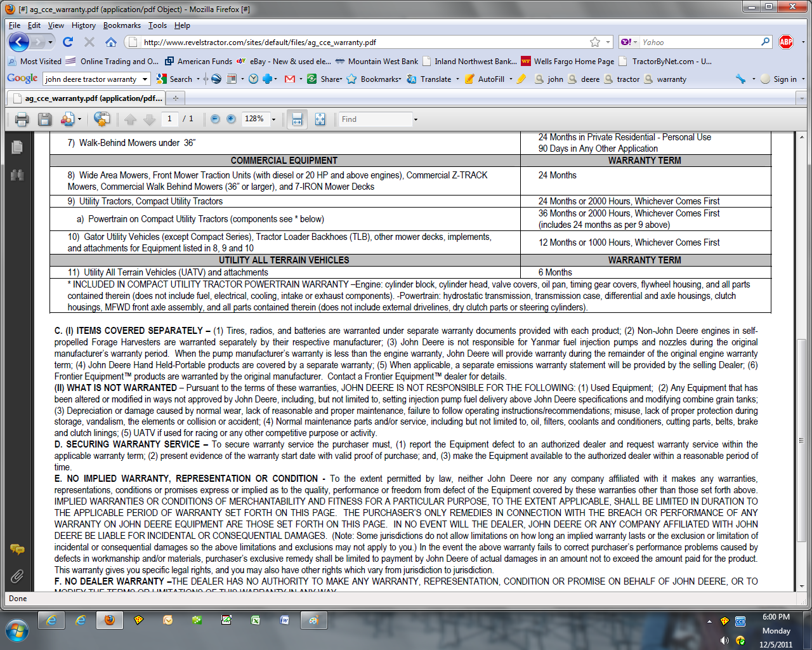
Task: Open the 128% zoom level dropdown
Action: 274,119
